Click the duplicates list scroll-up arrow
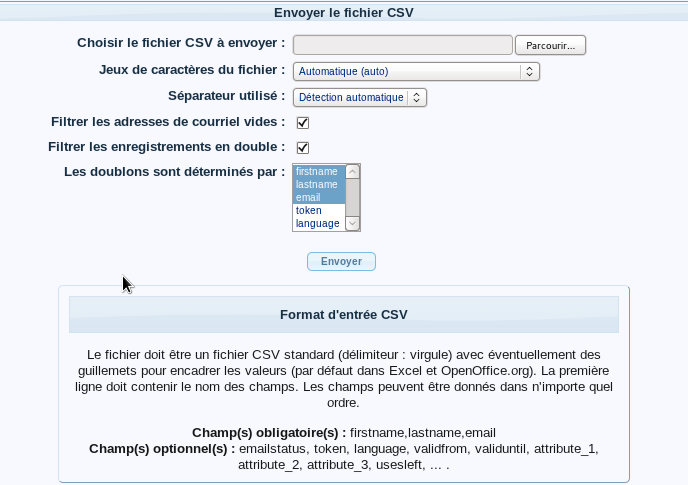The width and height of the screenshot is (688, 485). click(x=353, y=171)
